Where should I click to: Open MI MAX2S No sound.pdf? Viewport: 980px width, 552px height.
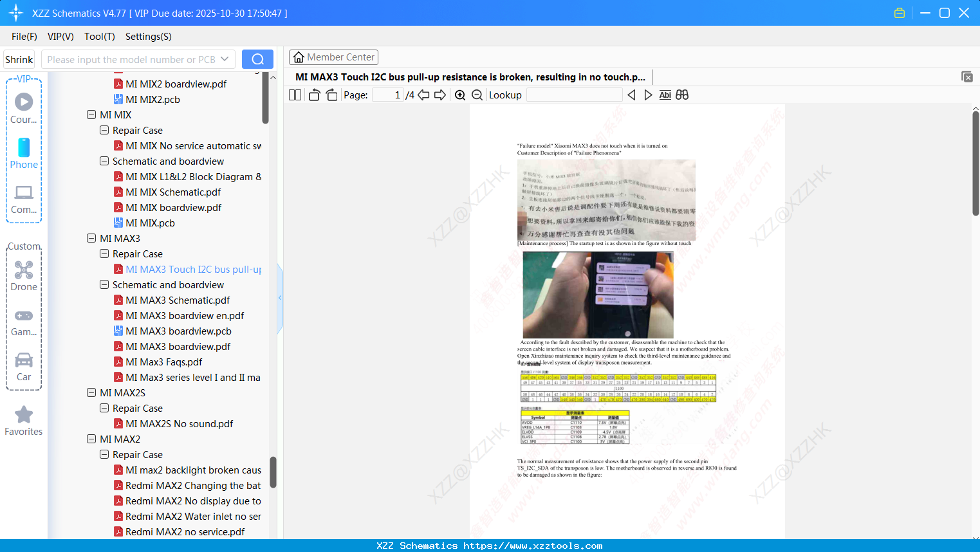[180, 423]
